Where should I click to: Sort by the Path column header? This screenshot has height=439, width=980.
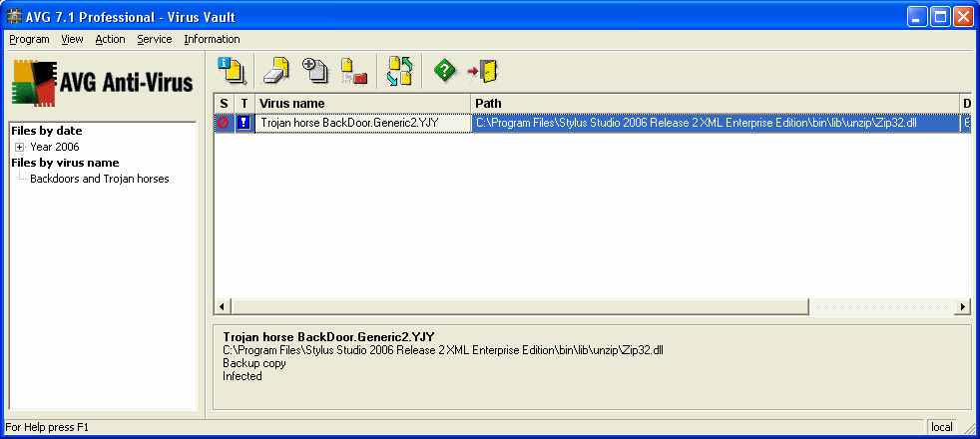click(x=715, y=104)
